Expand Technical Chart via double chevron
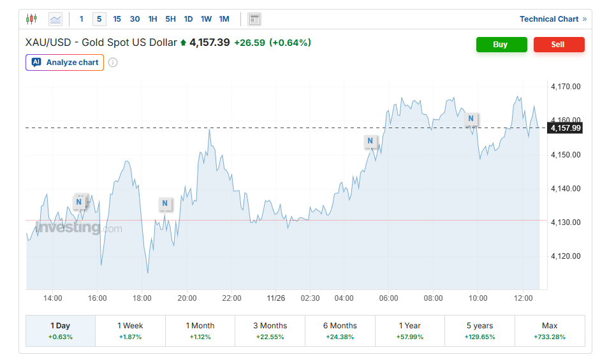The height and width of the screenshot is (364, 600). coord(584,19)
